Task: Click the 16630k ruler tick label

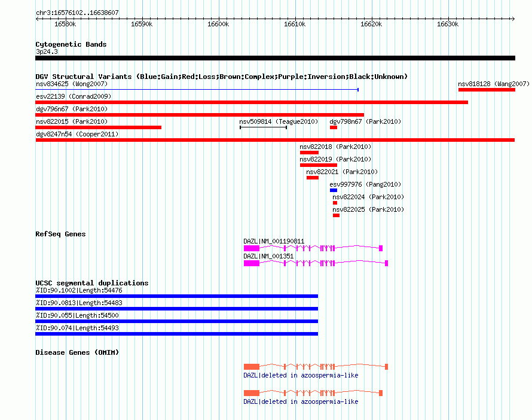Action: (448, 24)
